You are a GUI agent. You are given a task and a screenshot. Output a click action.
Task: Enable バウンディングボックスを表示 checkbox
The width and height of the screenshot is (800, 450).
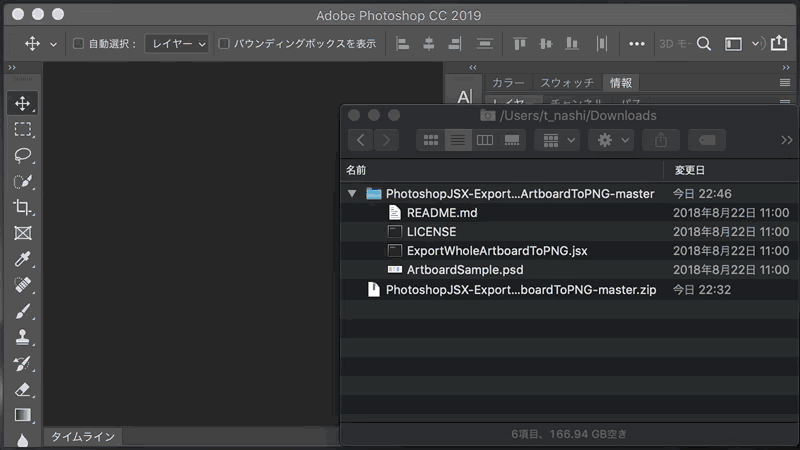pos(224,43)
